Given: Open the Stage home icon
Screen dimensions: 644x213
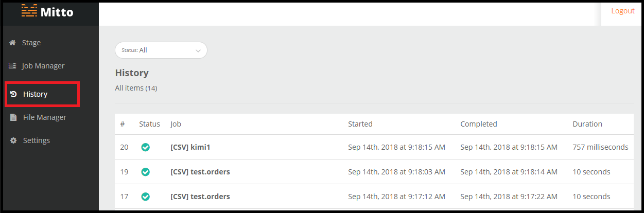Looking at the screenshot, I should coord(13,43).
